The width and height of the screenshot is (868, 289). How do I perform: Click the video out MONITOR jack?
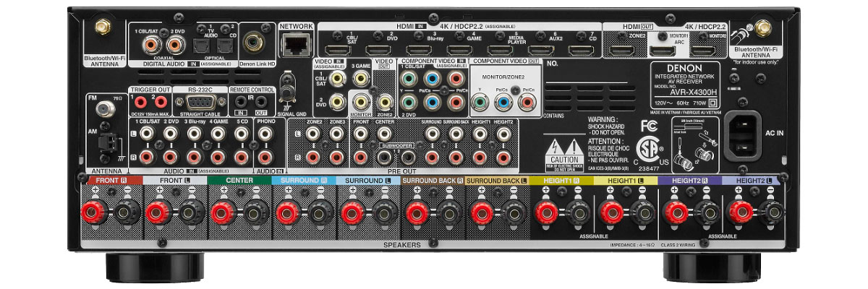pyautogui.click(x=361, y=103)
